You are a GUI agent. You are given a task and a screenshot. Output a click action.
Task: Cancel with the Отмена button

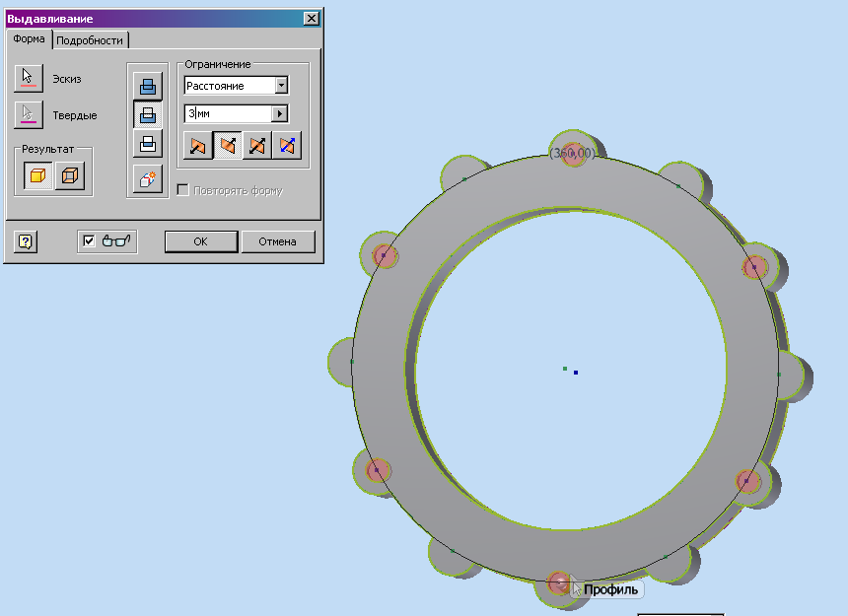277,241
